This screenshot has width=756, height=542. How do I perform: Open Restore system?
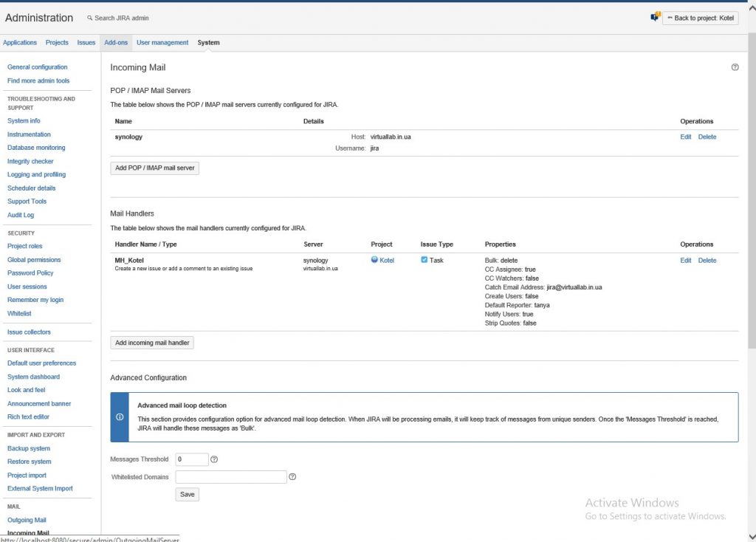pos(29,462)
